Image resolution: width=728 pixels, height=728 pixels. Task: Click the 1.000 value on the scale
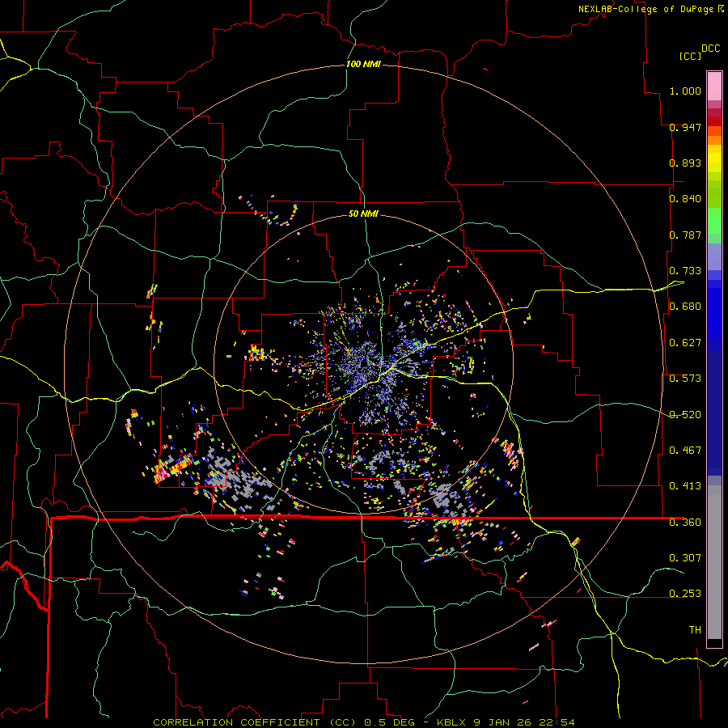(685, 91)
